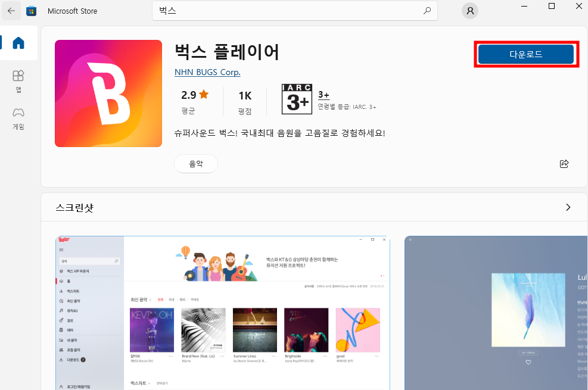
Task: Go back with the arrow button
Action: pos(11,11)
